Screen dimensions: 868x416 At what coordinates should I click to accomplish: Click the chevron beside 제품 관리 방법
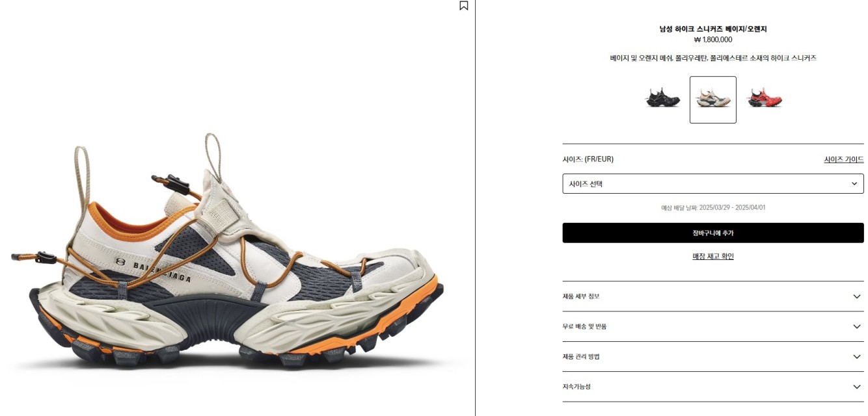pos(856,357)
